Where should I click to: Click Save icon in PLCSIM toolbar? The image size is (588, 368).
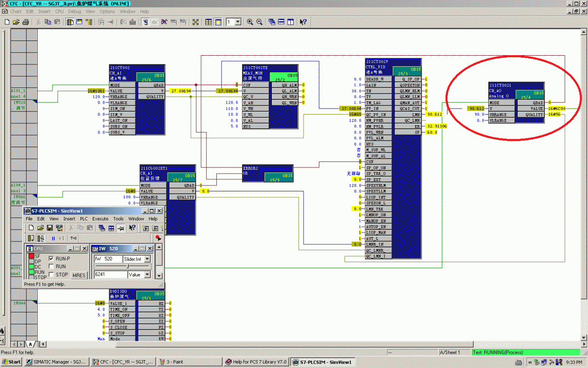click(50, 228)
